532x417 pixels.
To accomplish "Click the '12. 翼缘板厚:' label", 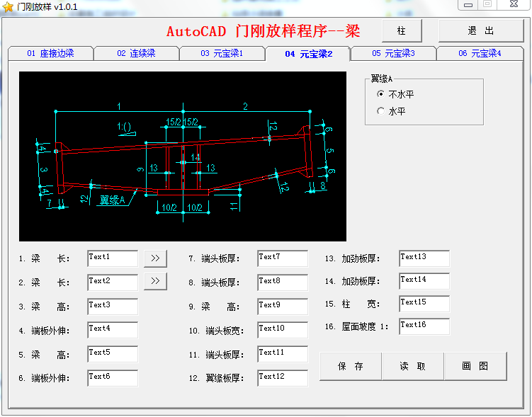I will point(217,378).
